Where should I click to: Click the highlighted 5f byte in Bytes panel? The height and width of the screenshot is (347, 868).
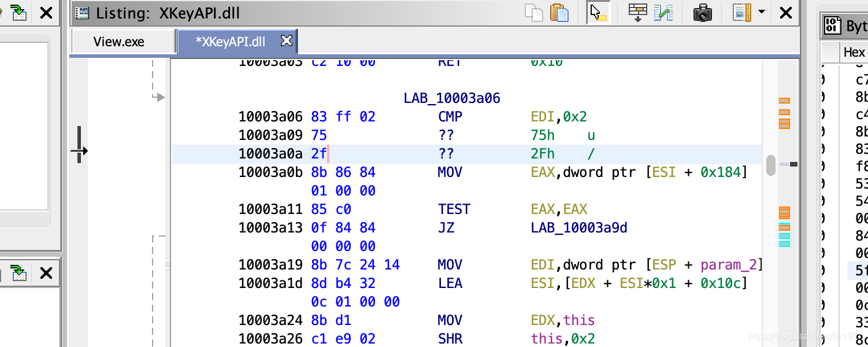tap(861, 270)
